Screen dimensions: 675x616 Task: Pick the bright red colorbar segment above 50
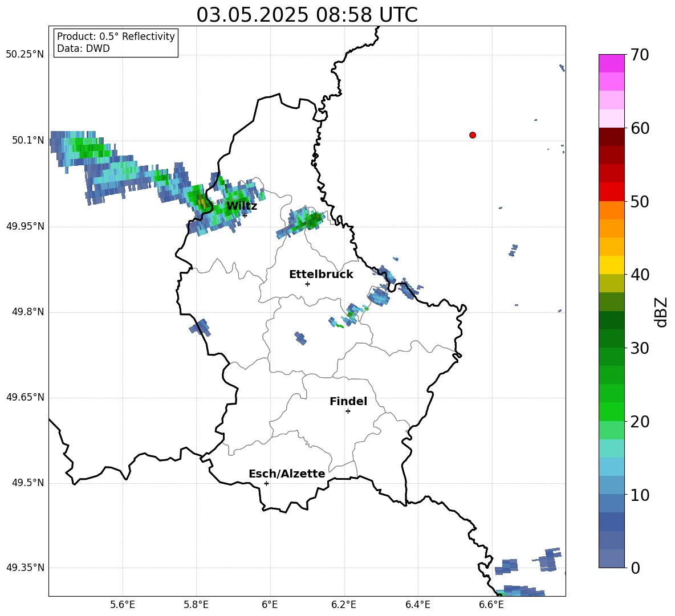[x=611, y=191]
